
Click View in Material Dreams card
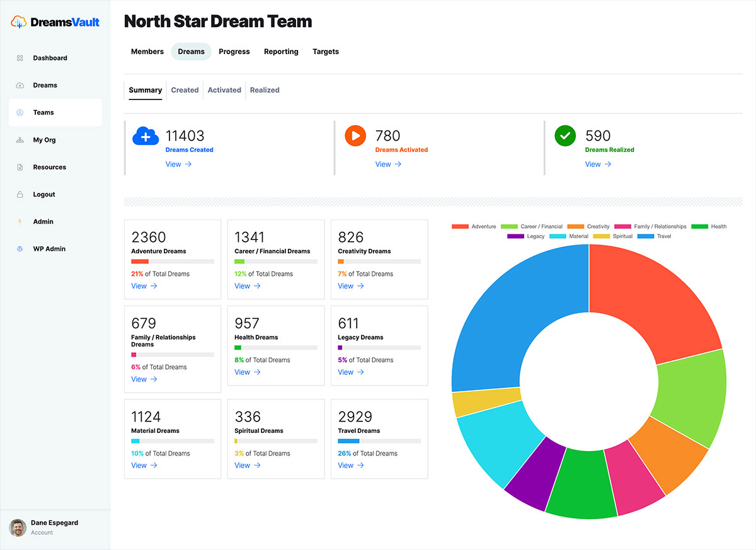[x=144, y=466]
